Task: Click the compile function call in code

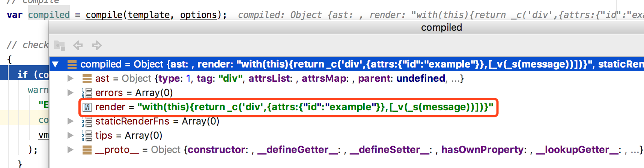Action: click(104, 15)
